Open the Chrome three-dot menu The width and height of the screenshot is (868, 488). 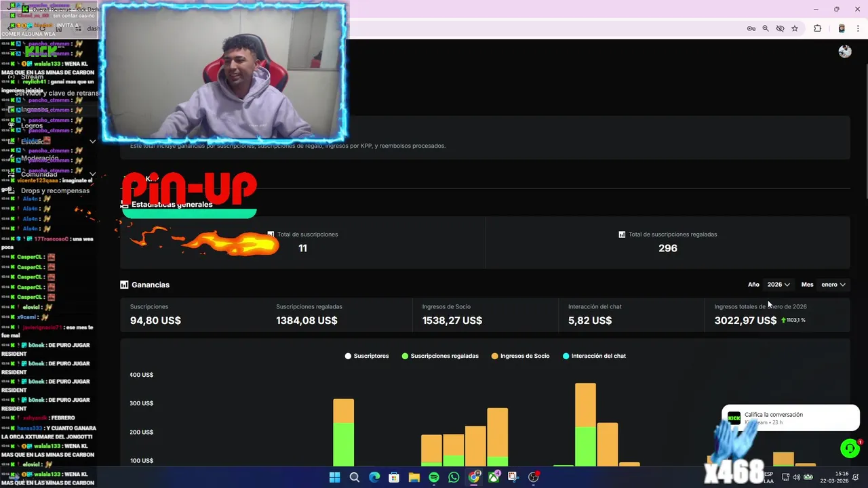coord(859,28)
